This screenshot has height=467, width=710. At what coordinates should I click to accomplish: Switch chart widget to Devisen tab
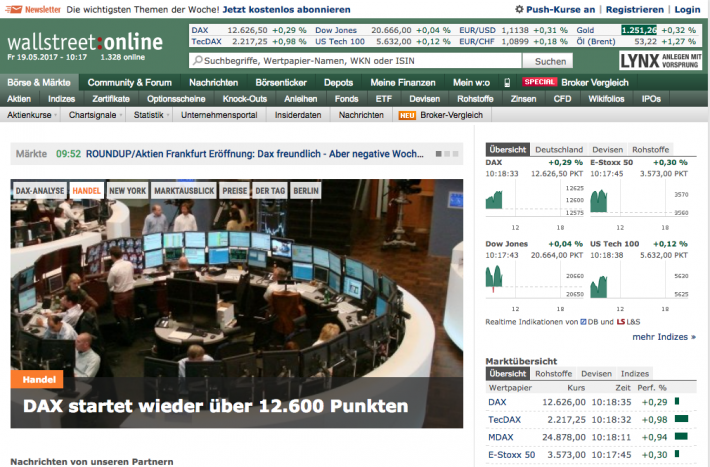pos(607,149)
